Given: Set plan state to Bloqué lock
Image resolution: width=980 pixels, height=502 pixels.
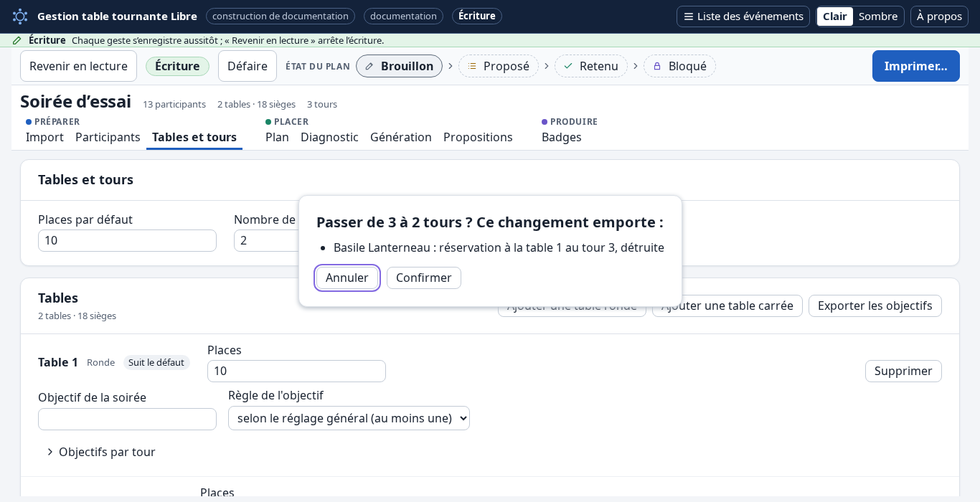Looking at the screenshot, I should point(679,66).
